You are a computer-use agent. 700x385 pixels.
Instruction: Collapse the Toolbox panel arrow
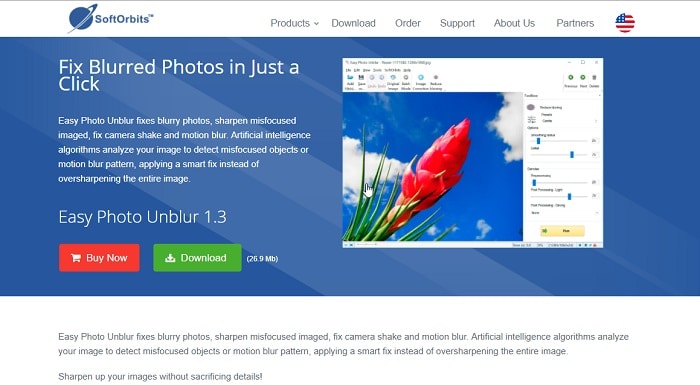pyautogui.click(x=599, y=96)
